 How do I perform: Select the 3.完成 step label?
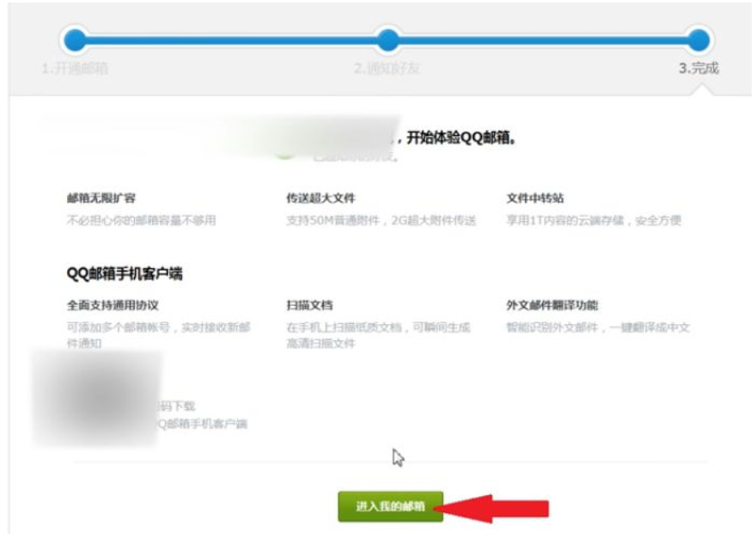pos(698,69)
